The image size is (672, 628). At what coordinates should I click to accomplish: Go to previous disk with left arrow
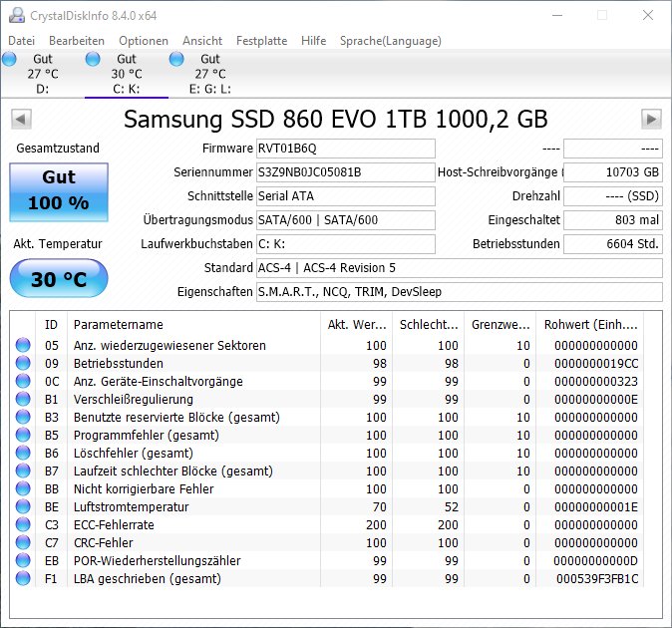[x=21, y=119]
